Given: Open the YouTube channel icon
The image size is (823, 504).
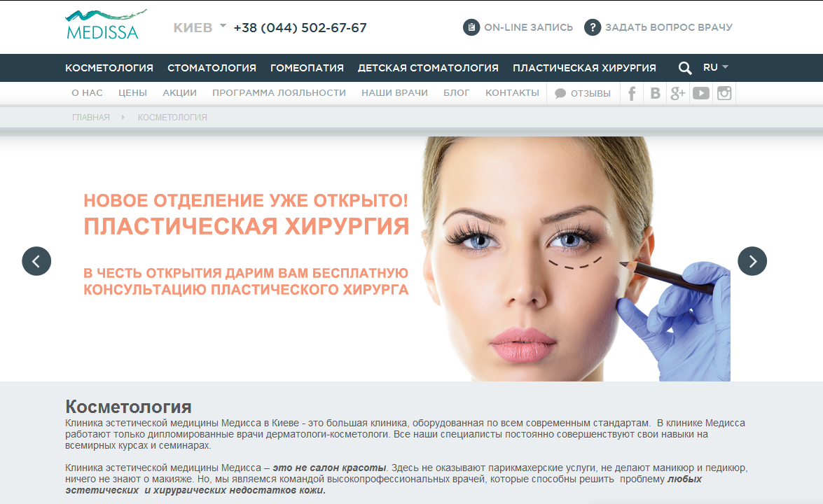Looking at the screenshot, I should tap(700, 93).
